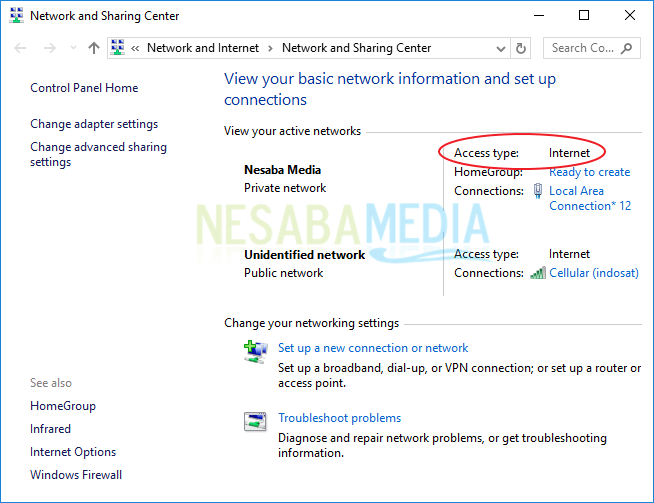Click the Local Area Connection adapter icon
The width and height of the screenshot is (654, 503).
(x=538, y=191)
